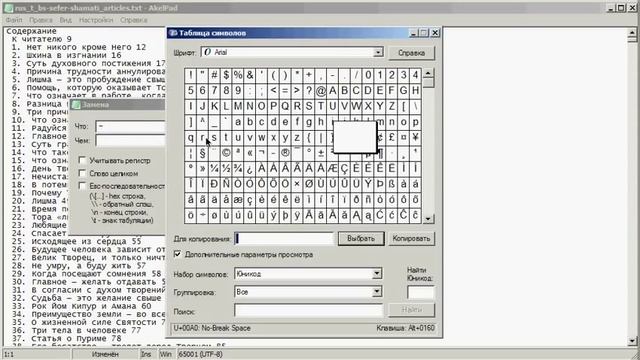Viewport: 640px width, 360px height.
Task: Click the Найти Юникод code field
Action: point(420,293)
